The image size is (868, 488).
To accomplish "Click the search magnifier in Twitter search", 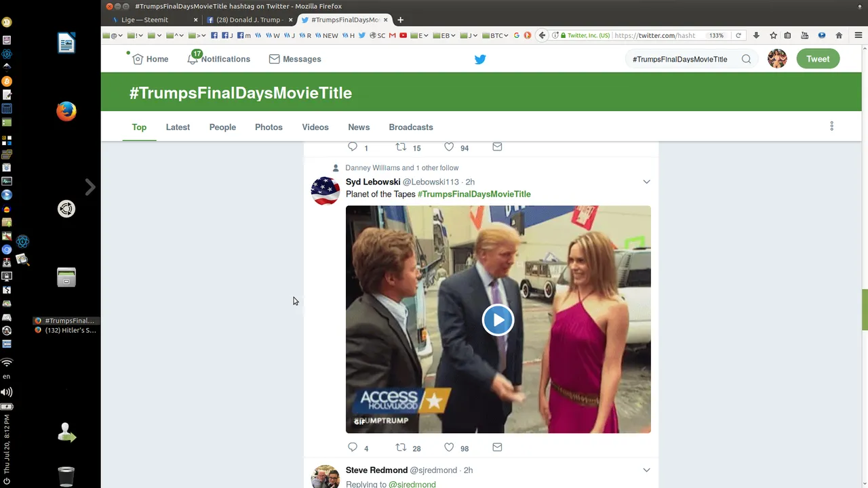I will (x=746, y=59).
